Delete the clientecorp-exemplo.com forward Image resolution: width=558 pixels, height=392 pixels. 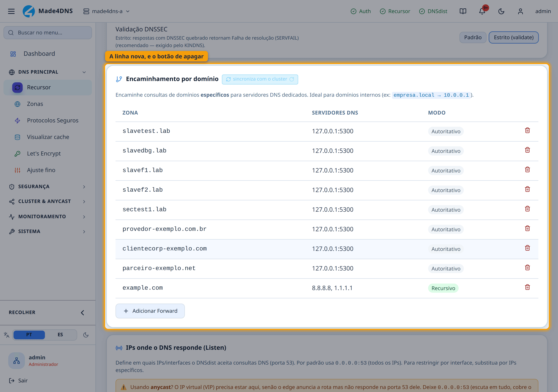(x=527, y=248)
